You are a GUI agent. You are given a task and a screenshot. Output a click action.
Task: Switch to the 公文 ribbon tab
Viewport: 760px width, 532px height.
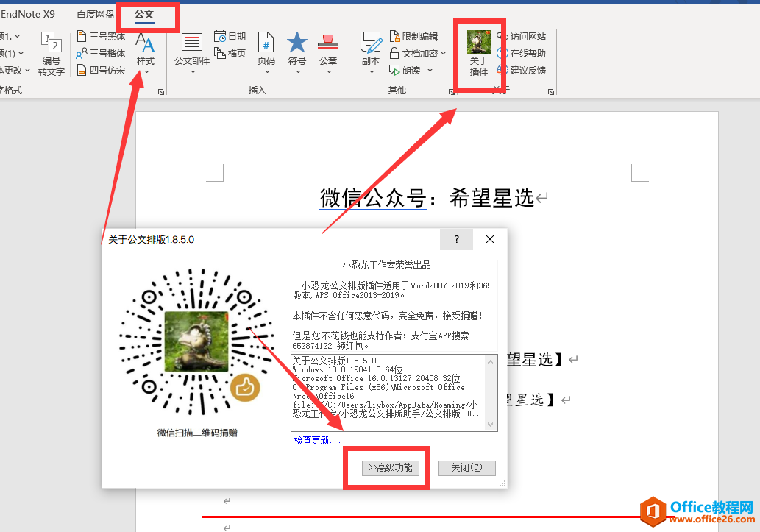pos(144,13)
